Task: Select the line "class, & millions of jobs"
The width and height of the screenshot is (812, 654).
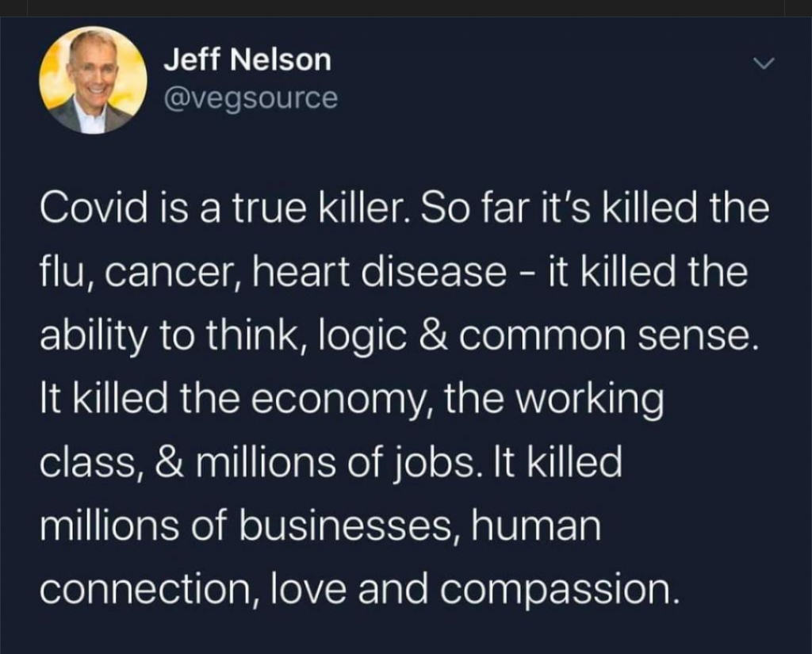Action: 331,464
